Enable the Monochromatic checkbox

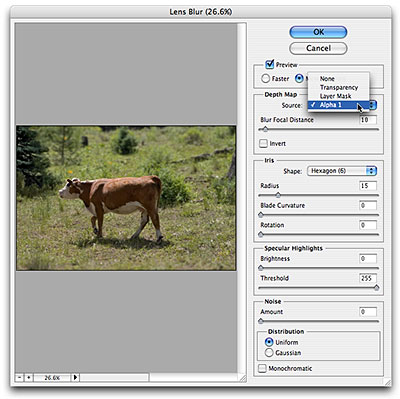[x=263, y=368]
